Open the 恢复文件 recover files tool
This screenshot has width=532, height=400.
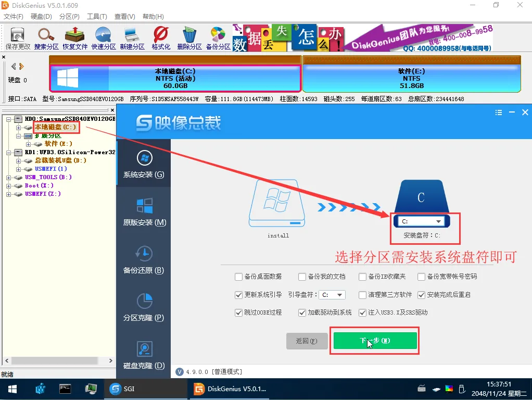pos(75,37)
